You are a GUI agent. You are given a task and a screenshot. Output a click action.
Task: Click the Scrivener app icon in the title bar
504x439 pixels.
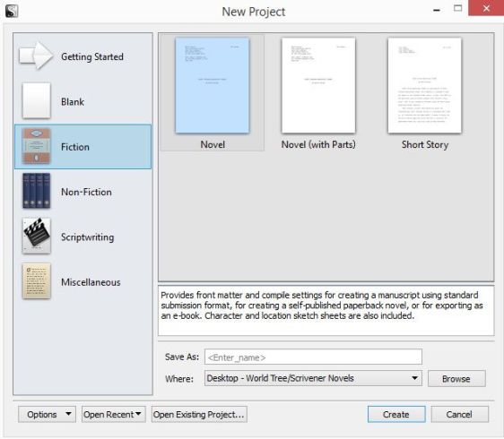click(12, 12)
